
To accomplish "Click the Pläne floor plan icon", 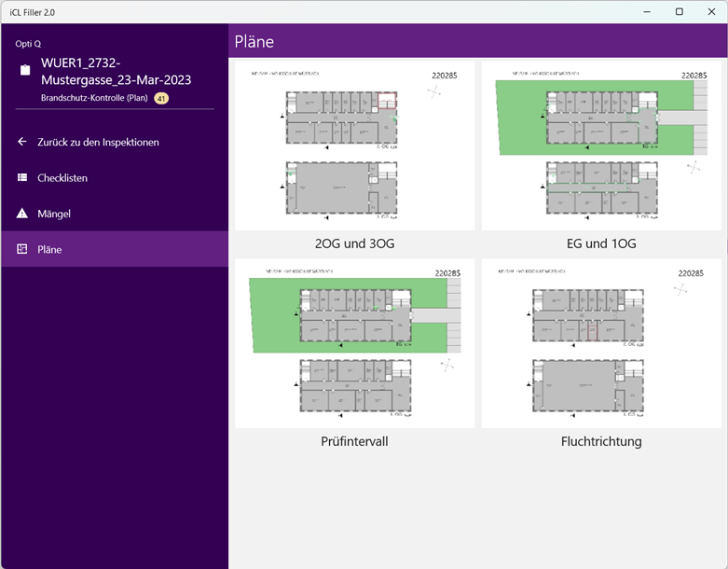I will 22,249.
